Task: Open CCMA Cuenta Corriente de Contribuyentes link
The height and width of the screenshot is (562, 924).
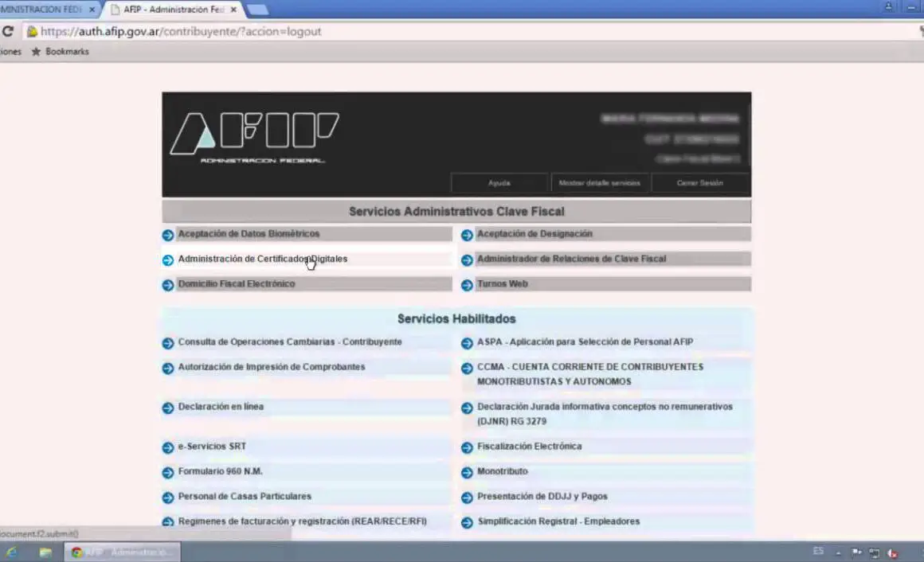Action: pyautogui.click(x=590, y=374)
